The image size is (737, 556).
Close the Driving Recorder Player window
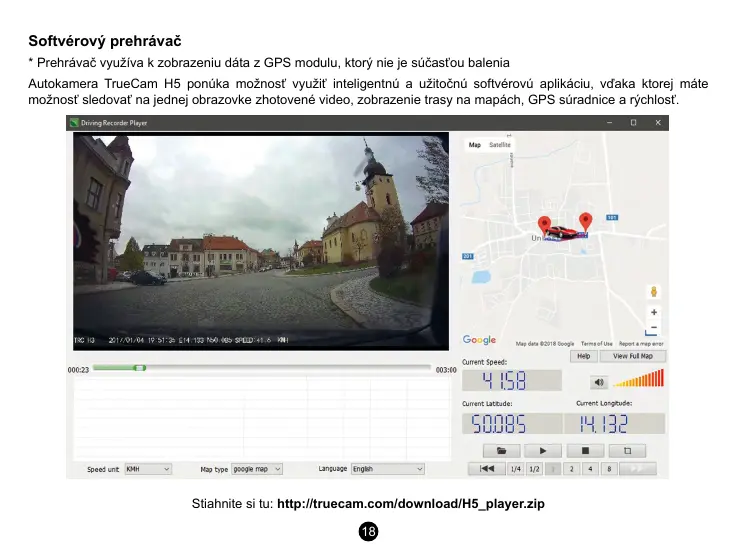pyautogui.click(x=658, y=123)
